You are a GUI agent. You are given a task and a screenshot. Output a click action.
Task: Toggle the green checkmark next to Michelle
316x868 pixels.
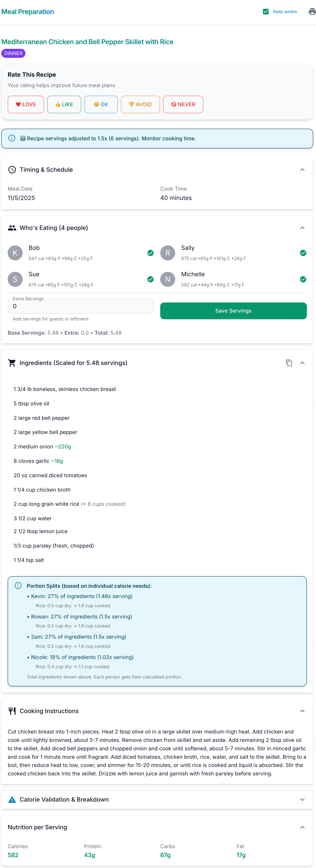303,279
